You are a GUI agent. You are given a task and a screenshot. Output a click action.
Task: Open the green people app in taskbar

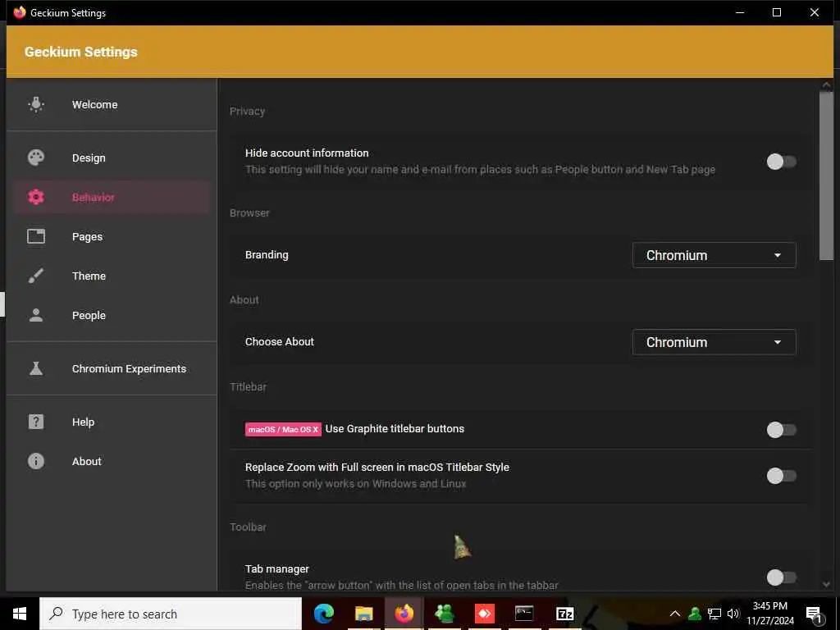[444, 614]
